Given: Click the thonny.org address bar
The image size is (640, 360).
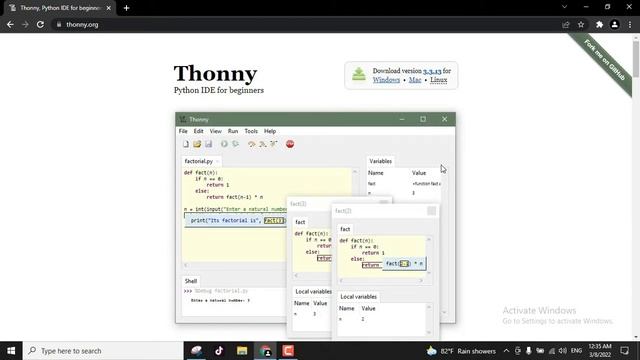Looking at the screenshot, I should tap(306, 24).
